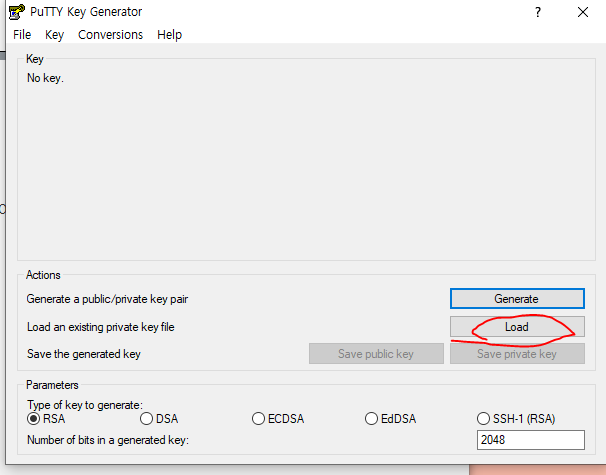
Task: Click 'Save the generated key' label
Action: click(84, 354)
